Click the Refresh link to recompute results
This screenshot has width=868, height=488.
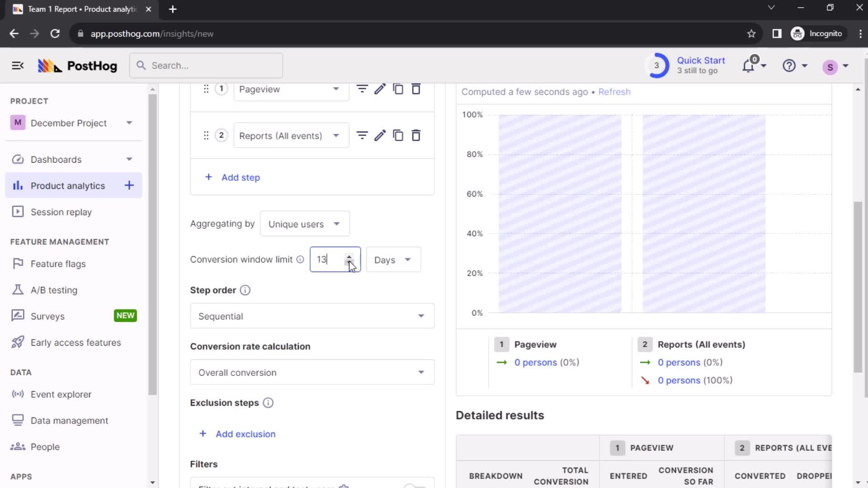click(613, 91)
